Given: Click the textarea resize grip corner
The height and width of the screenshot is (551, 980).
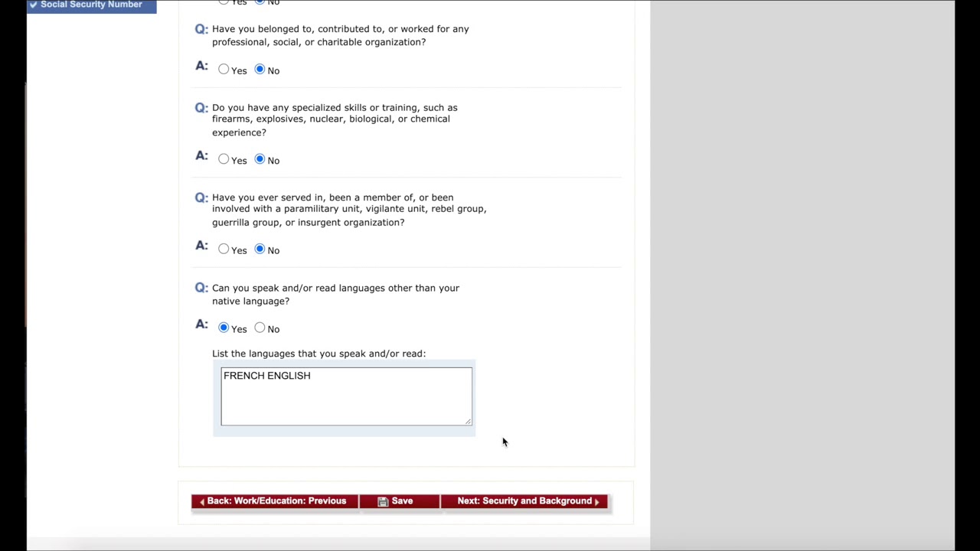Looking at the screenshot, I should click(468, 421).
